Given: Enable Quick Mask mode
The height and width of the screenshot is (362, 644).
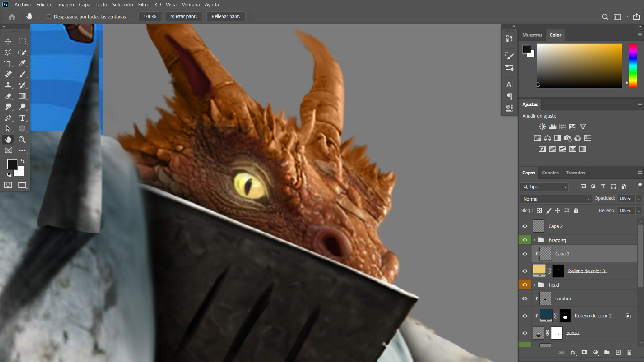Looking at the screenshot, I should coord(8,185).
